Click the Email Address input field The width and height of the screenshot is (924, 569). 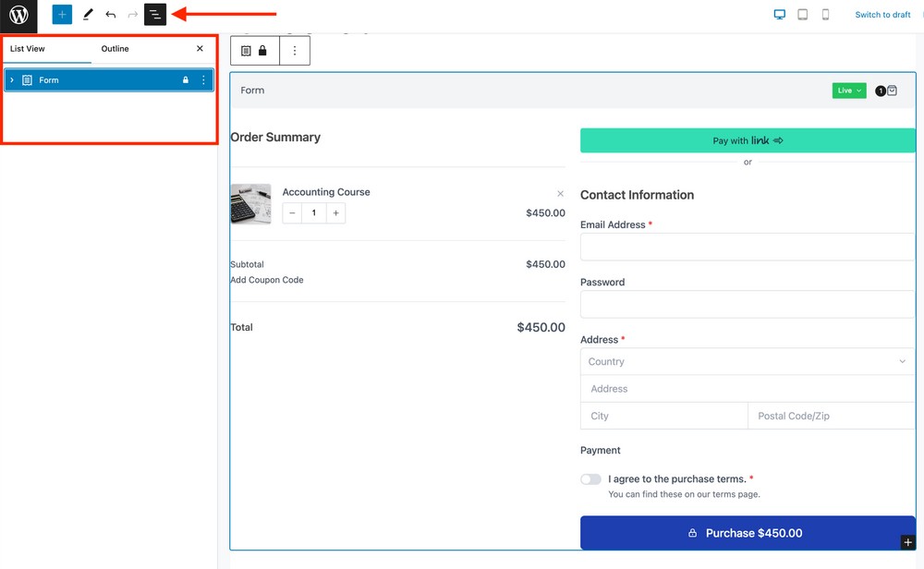pos(747,247)
